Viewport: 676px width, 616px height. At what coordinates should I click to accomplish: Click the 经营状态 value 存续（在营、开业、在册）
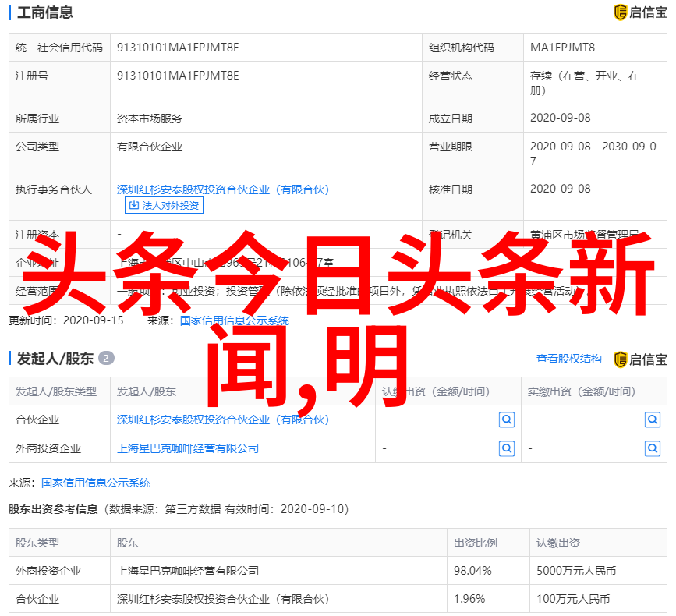585,83
